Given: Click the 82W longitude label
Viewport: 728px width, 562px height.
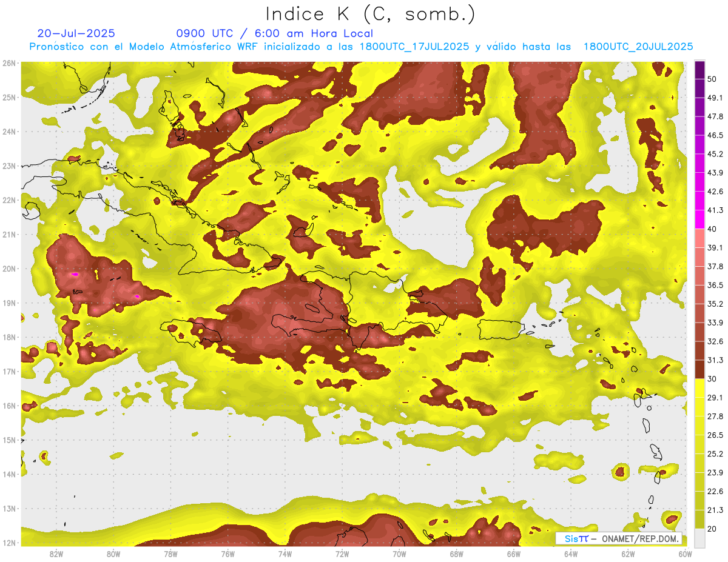Looking at the screenshot, I should tap(56, 554).
